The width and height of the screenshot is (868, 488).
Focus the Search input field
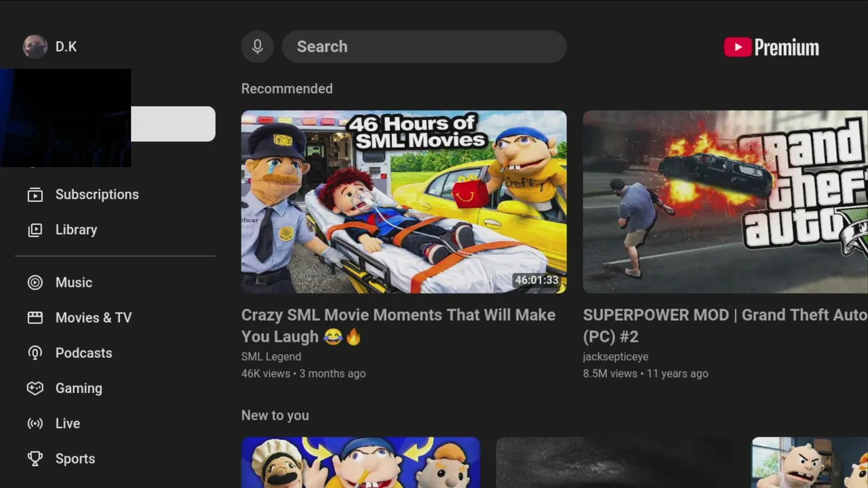pyautogui.click(x=425, y=47)
